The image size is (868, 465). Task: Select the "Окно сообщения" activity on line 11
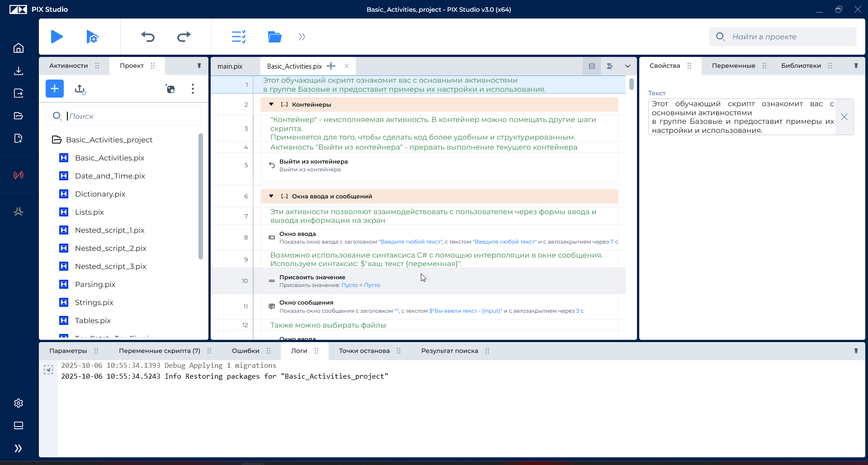439,306
